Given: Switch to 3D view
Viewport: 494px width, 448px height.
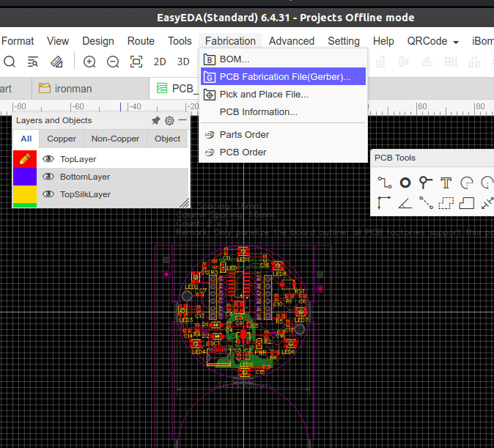Looking at the screenshot, I should click(x=183, y=62).
